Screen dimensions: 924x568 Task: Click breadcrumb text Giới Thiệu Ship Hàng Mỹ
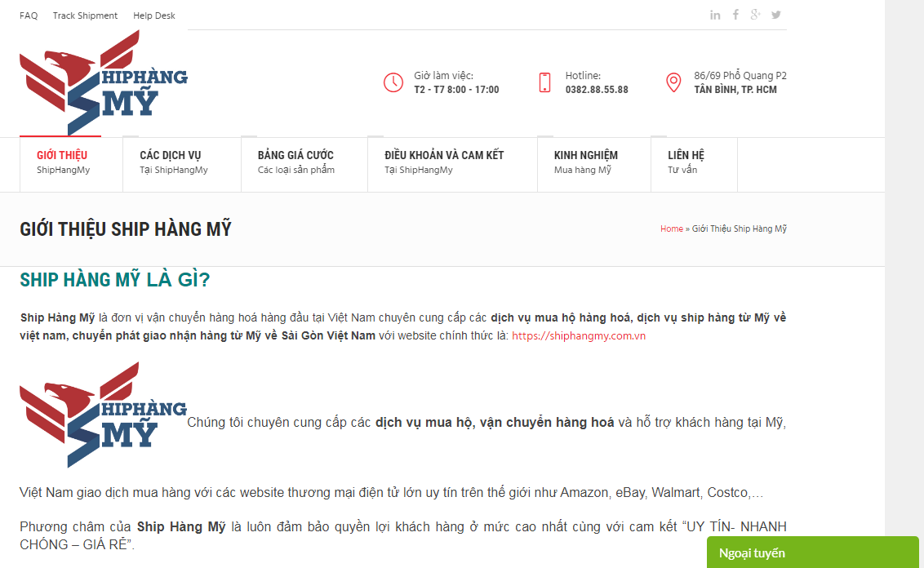coord(739,229)
